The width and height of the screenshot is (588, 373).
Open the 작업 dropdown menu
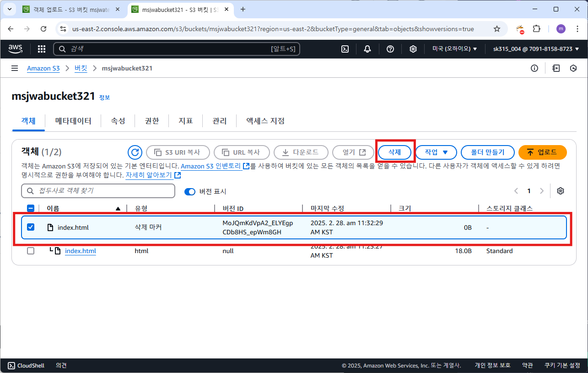click(x=436, y=152)
